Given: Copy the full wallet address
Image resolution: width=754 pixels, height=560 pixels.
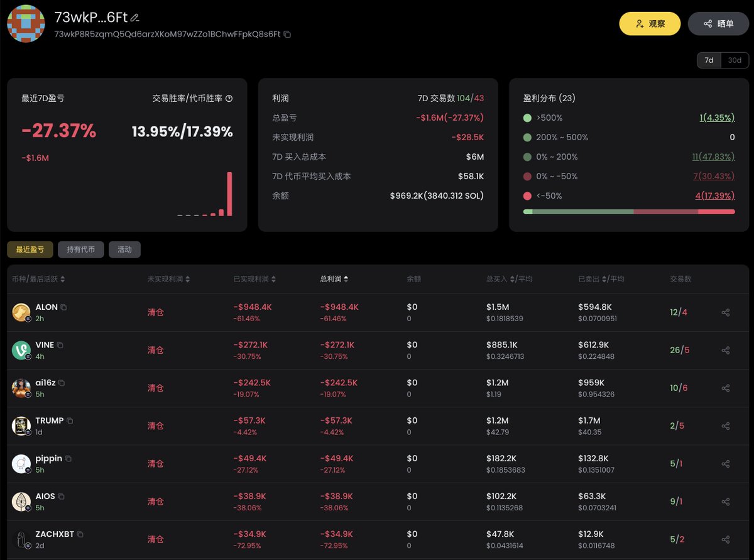Looking at the screenshot, I should click(287, 34).
